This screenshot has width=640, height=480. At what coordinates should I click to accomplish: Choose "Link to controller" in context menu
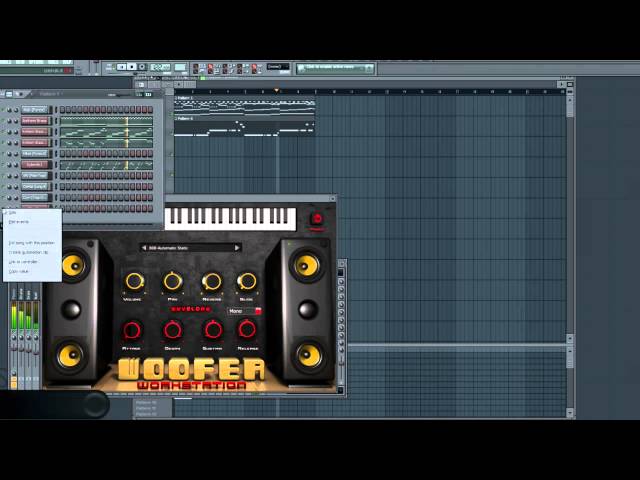point(23,262)
